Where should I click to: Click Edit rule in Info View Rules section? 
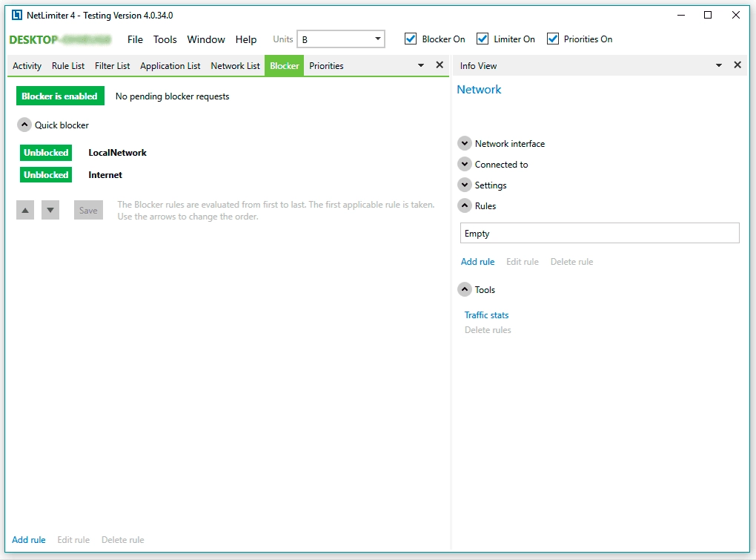tap(523, 261)
